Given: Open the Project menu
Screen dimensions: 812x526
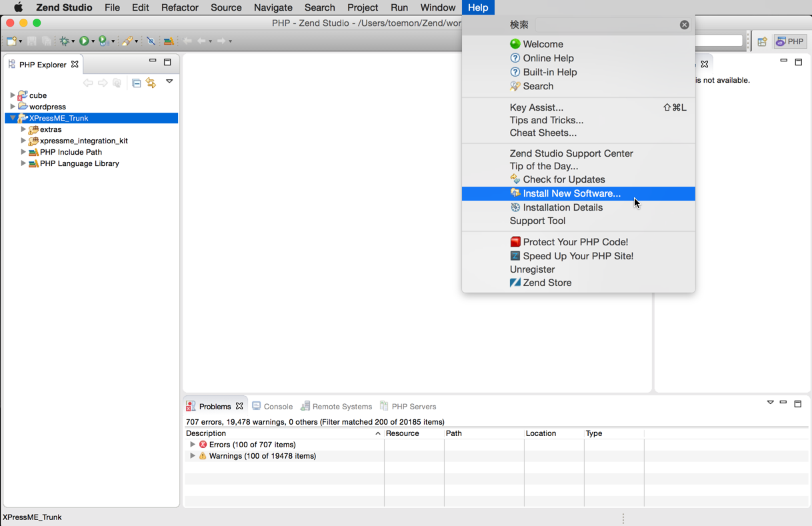Looking at the screenshot, I should coord(363,7).
